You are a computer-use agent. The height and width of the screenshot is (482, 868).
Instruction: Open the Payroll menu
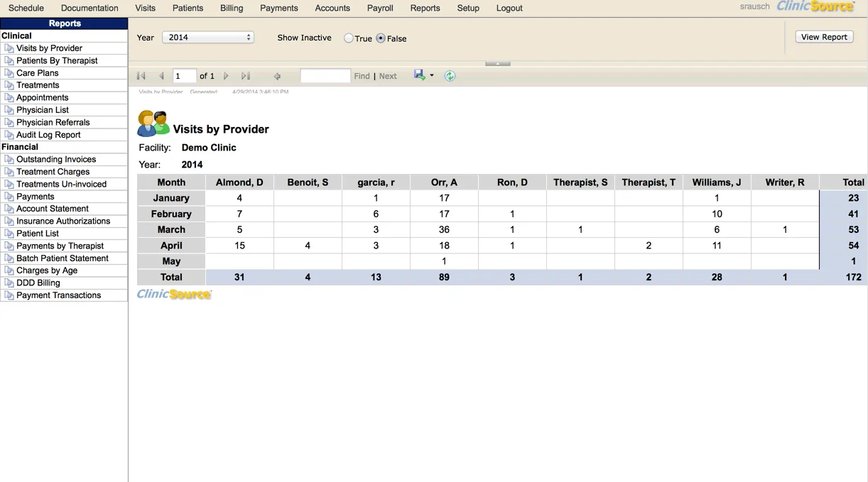point(379,8)
